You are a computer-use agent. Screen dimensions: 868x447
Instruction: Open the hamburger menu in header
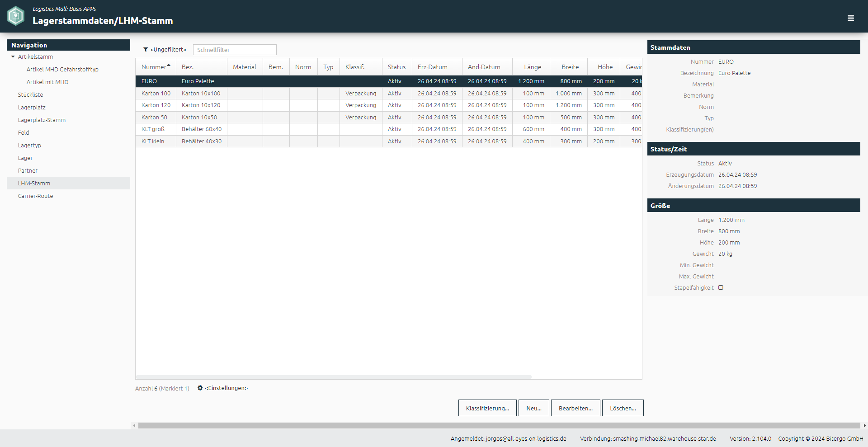pyautogui.click(x=851, y=18)
